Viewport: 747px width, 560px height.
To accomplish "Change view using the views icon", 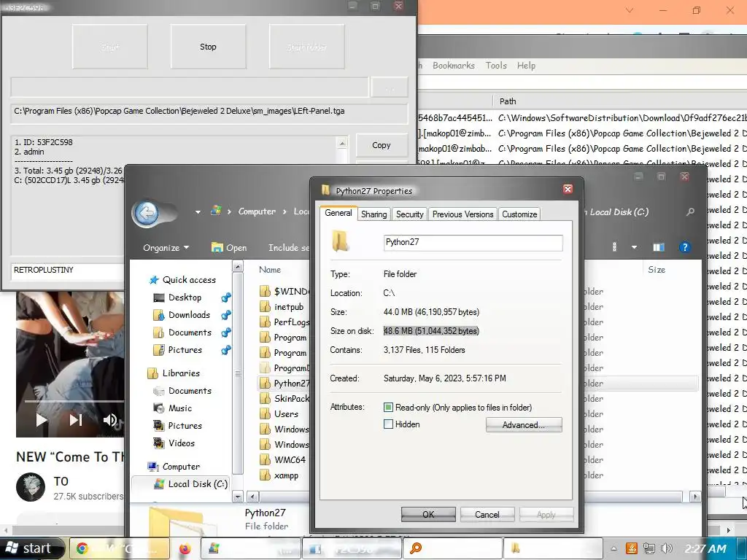I will [614, 247].
